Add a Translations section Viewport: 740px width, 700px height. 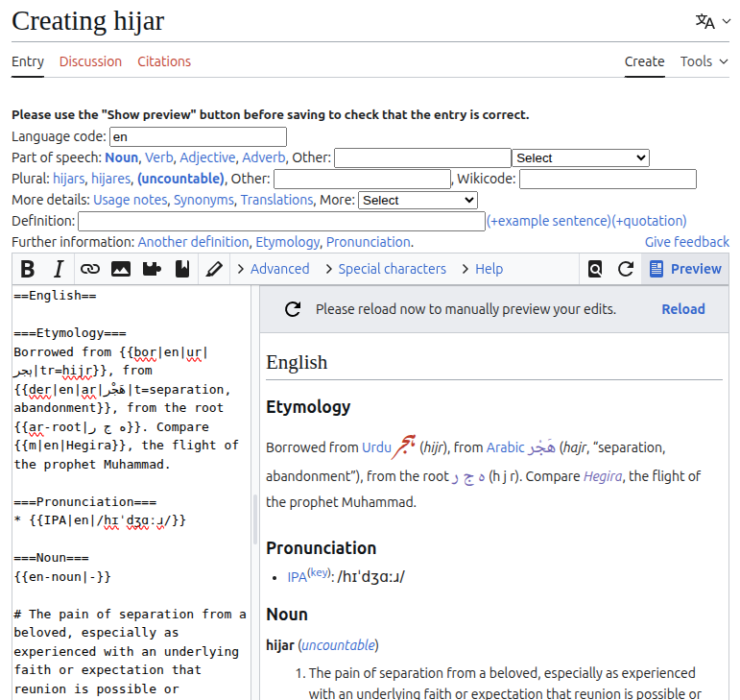[x=277, y=200]
